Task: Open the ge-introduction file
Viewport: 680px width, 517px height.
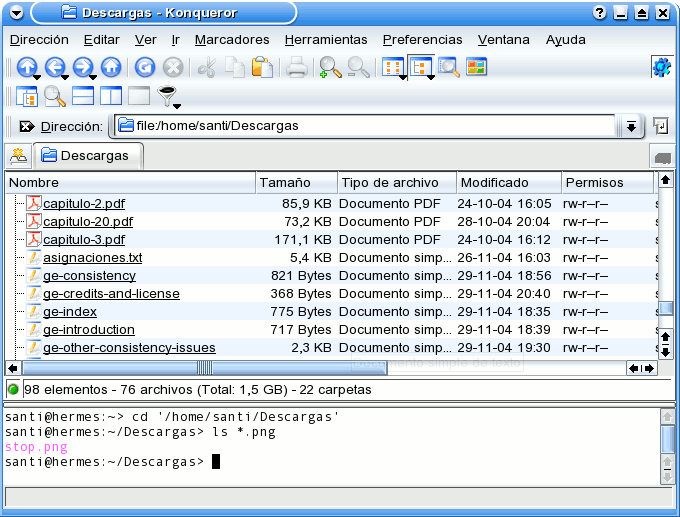Action: click(x=89, y=330)
